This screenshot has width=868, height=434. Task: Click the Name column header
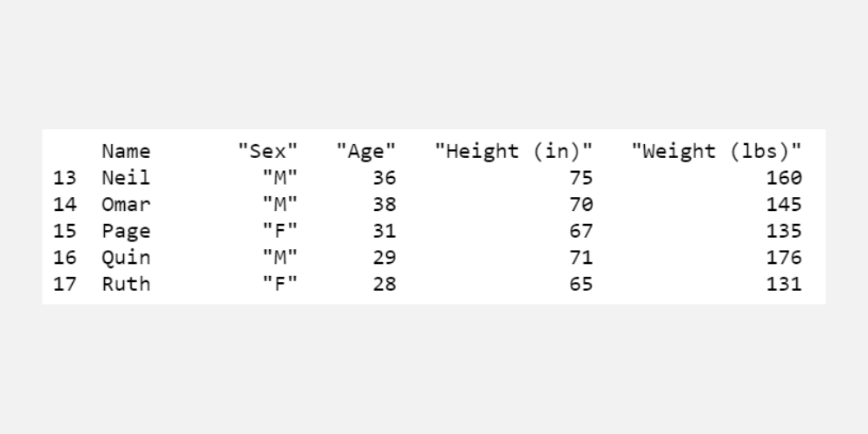click(x=126, y=151)
